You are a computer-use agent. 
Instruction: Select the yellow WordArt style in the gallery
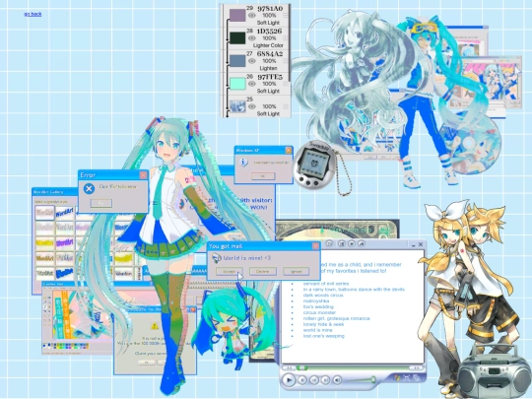(44, 243)
